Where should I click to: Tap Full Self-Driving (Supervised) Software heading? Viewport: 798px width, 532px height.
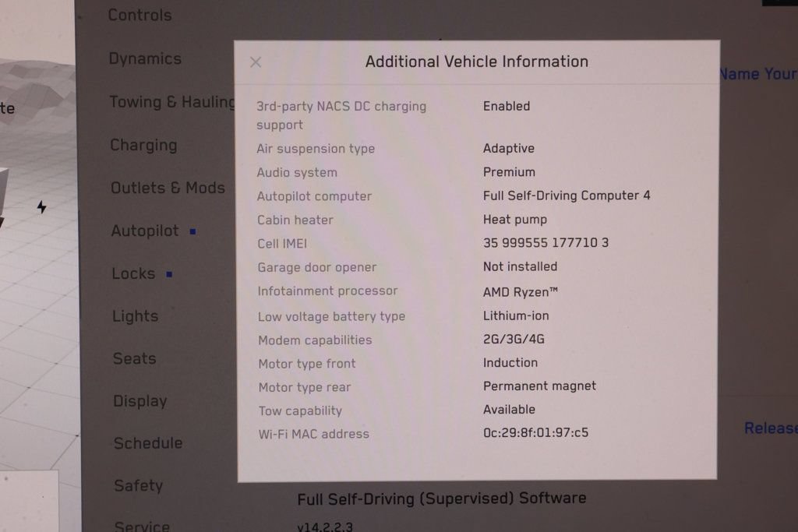coord(442,499)
